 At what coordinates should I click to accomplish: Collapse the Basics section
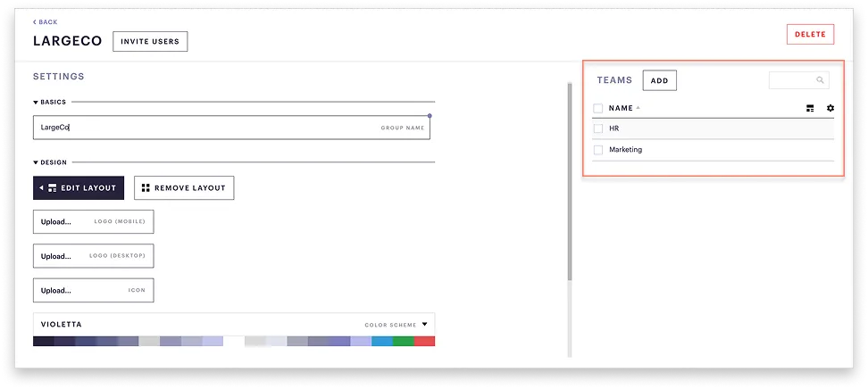[49, 103]
